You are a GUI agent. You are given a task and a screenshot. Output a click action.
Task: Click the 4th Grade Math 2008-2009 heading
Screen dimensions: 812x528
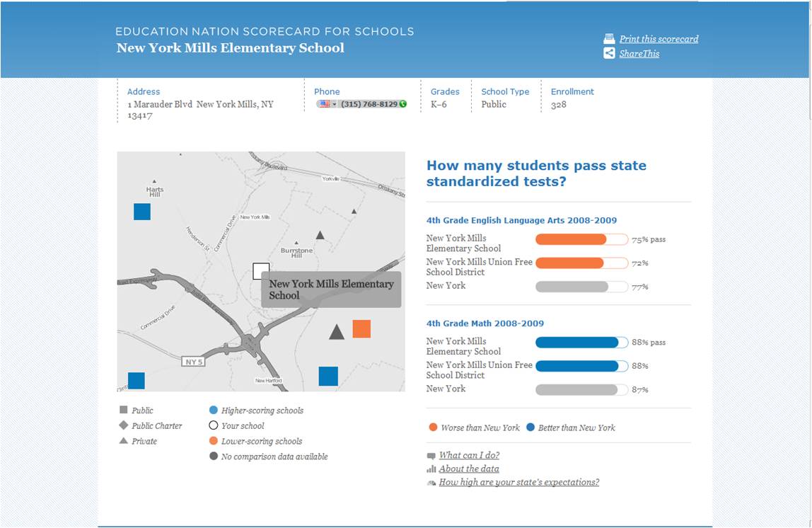coord(485,323)
